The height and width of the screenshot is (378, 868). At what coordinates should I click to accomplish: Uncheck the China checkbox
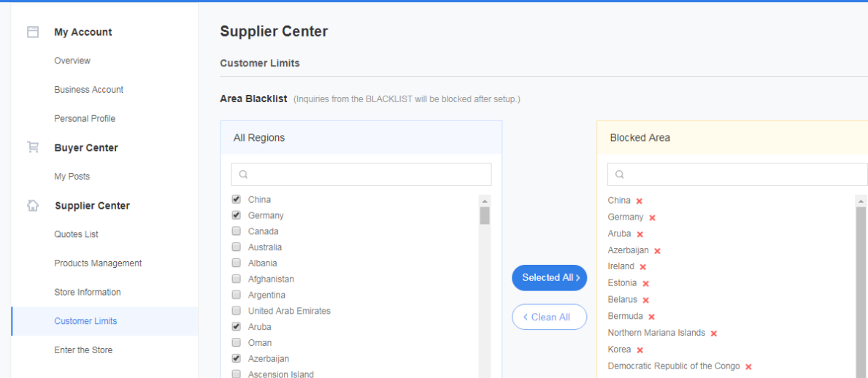coord(237,199)
